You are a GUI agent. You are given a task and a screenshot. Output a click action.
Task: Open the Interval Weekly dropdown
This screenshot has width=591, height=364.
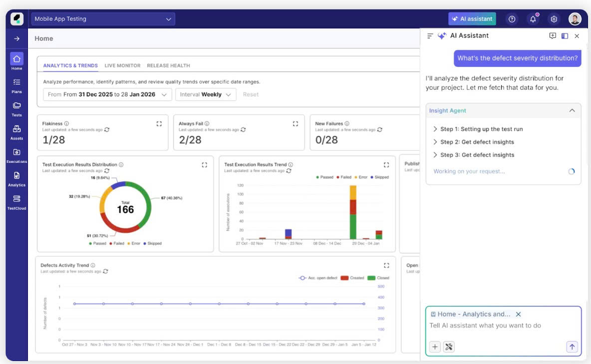(206, 94)
